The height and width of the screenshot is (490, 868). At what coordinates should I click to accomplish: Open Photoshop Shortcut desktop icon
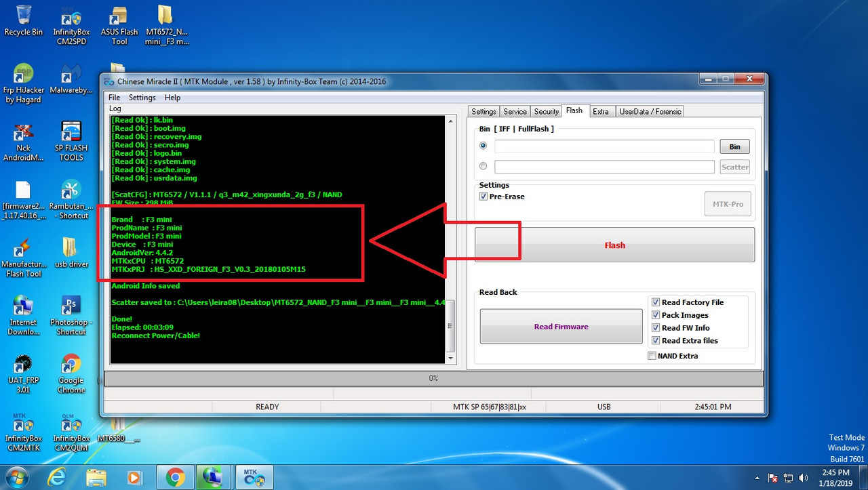[71, 317]
